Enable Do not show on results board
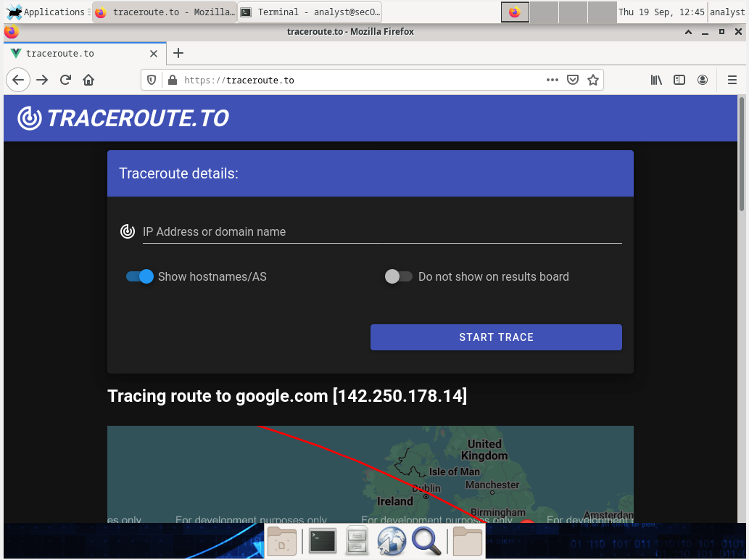 pyautogui.click(x=398, y=276)
